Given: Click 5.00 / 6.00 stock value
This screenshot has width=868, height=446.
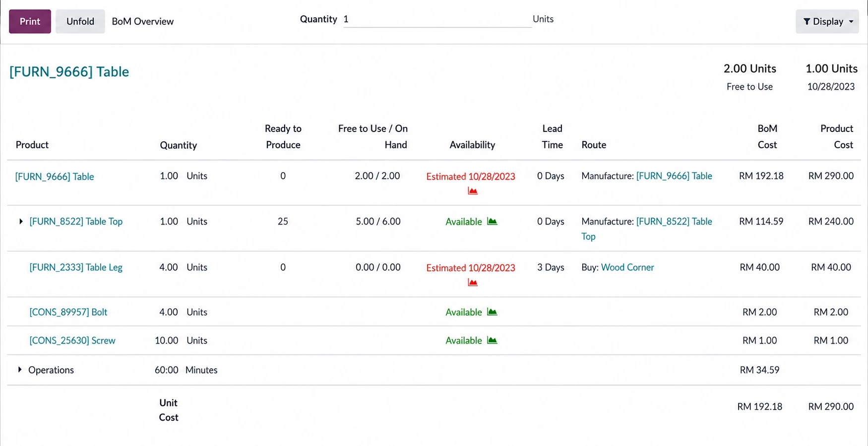Looking at the screenshot, I should tap(378, 221).
